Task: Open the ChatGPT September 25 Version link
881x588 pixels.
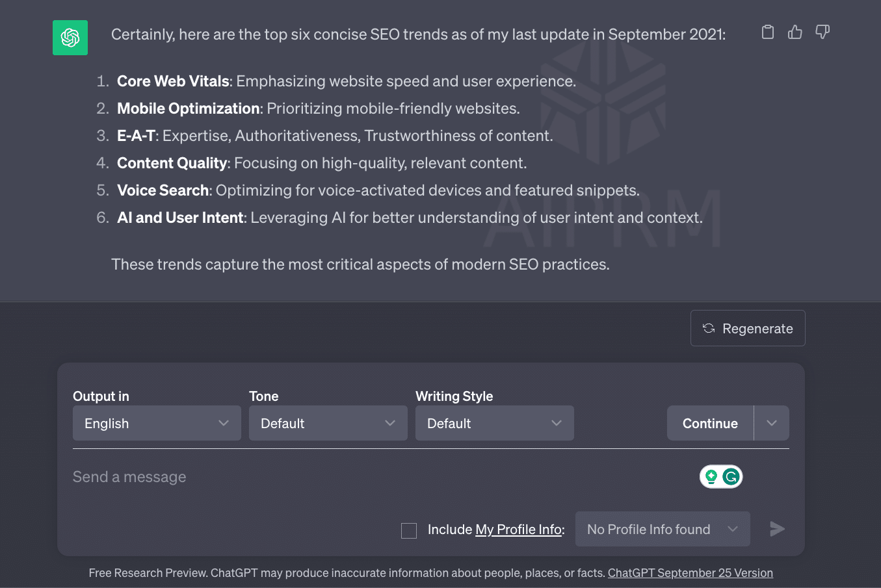Action: click(x=690, y=573)
